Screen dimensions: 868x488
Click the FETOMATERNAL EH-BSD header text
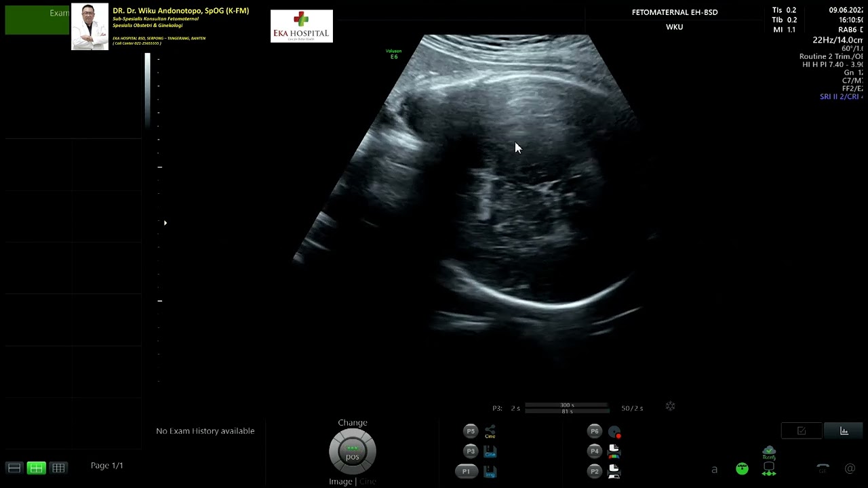(x=675, y=12)
